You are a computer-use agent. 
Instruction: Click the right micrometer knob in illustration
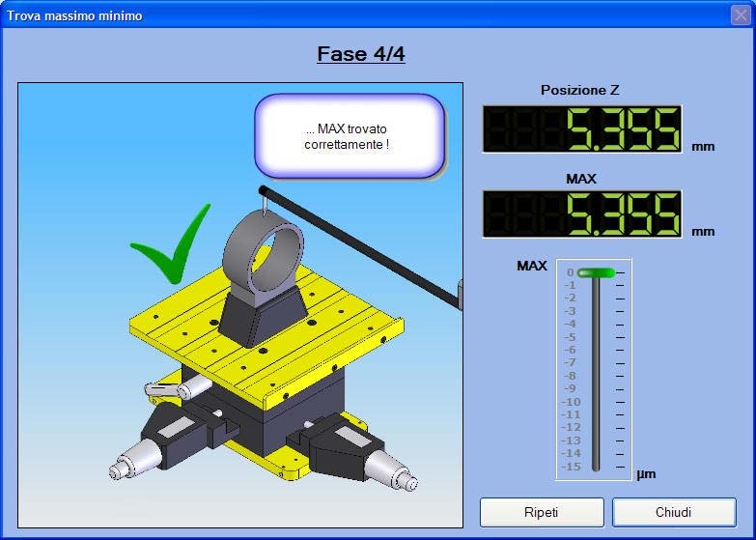click(391, 472)
